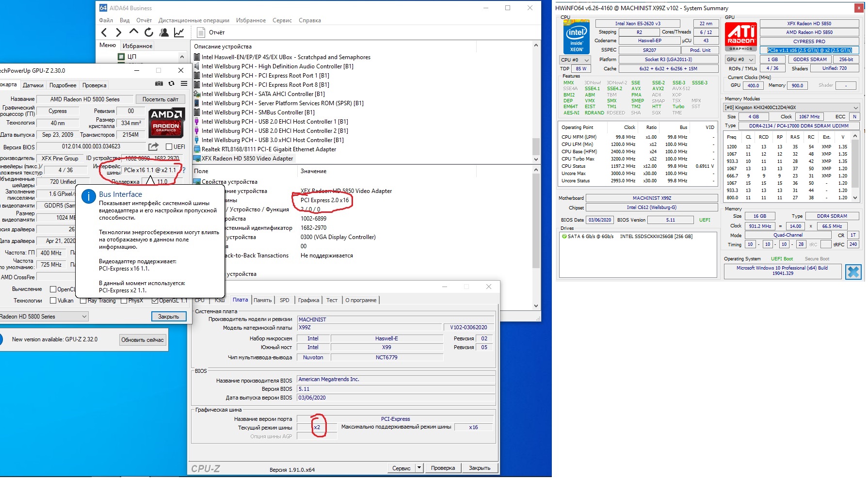This screenshot has height=480, width=868.
Task: Switch to the Датчики tab in GPU-Z
Action: coord(33,85)
